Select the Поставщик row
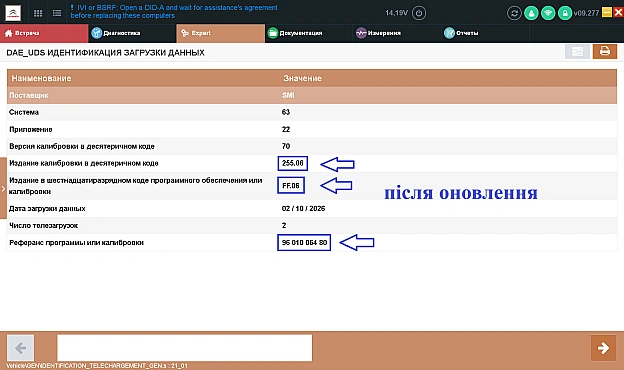The height and width of the screenshot is (370, 624). (x=312, y=95)
